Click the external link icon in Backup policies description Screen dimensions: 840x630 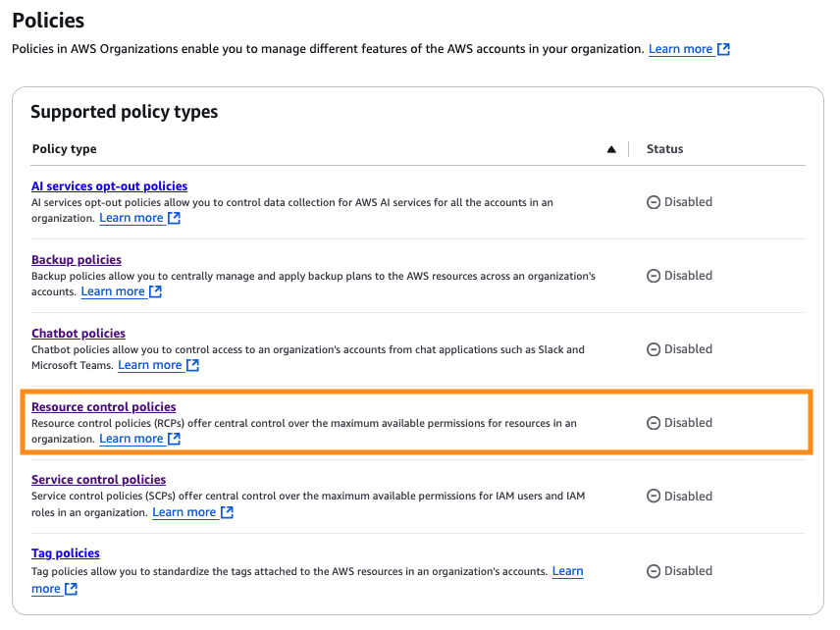[x=153, y=290]
